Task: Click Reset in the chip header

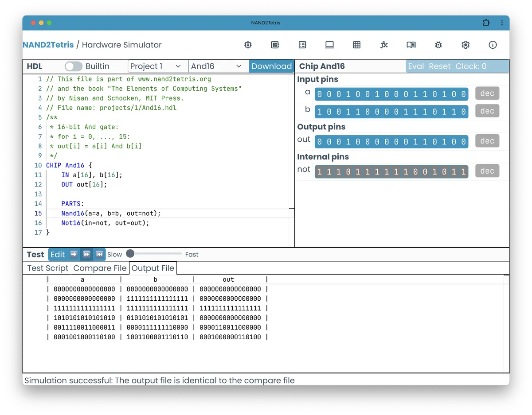Action: click(440, 66)
